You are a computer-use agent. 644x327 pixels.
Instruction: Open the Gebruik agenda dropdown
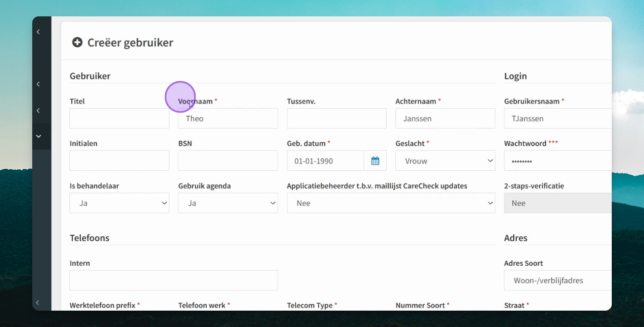coord(228,203)
